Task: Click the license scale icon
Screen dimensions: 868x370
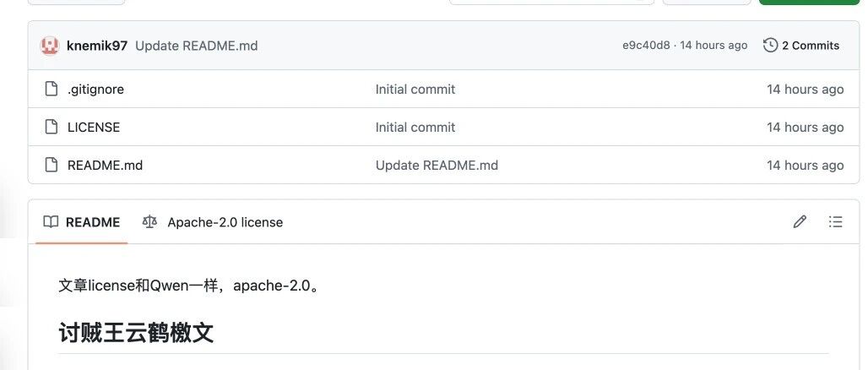Action: click(149, 222)
